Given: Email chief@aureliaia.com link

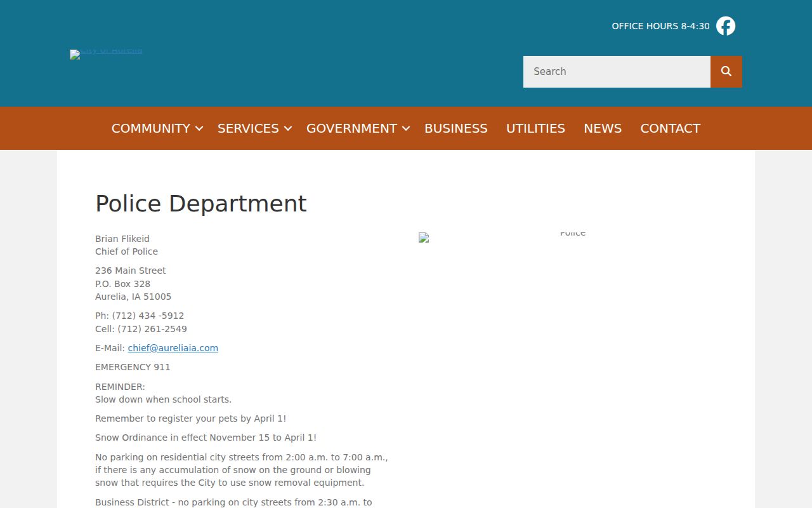Looking at the screenshot, I should (x=173, y=348).
